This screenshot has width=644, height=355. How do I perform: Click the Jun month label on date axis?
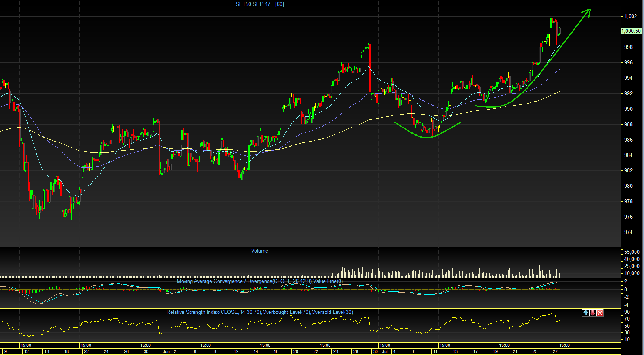166,351
